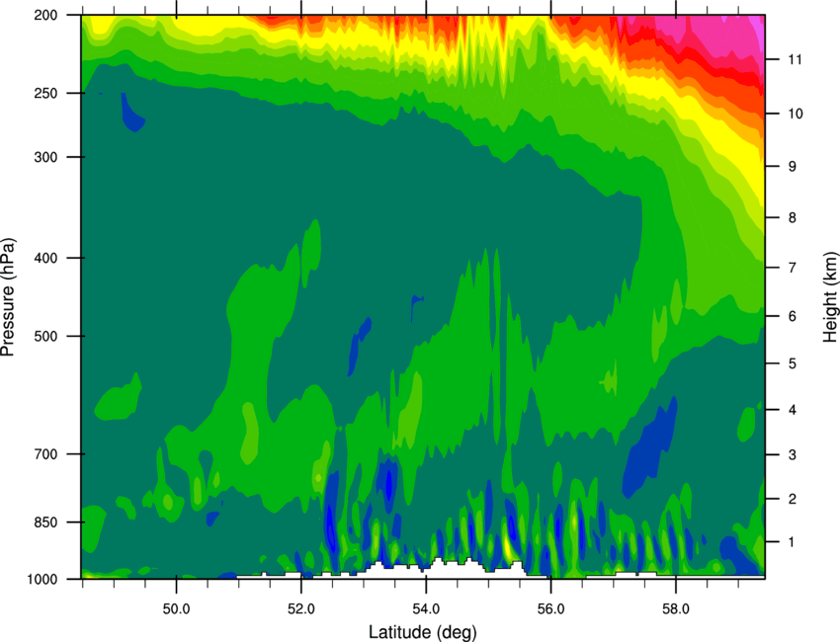
Task: Click the 52.0 latitude tick label
Action: [301, 609]
